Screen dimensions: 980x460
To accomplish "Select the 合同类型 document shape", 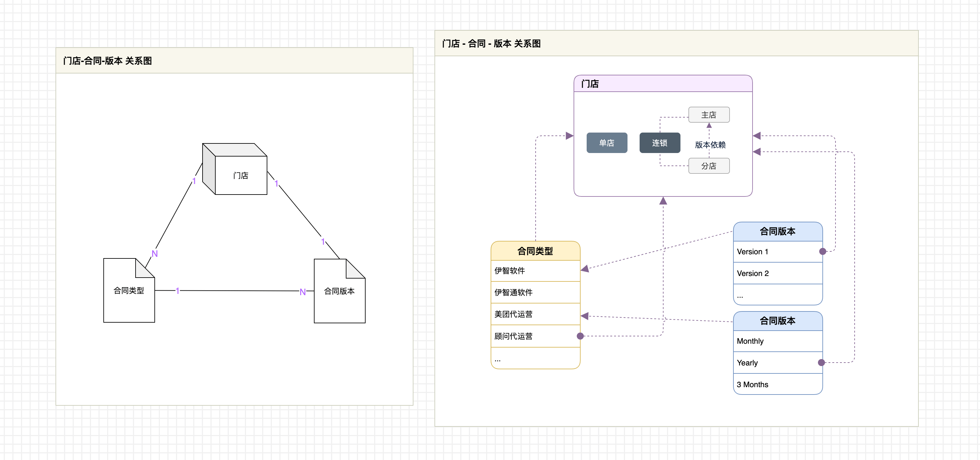I will pyautogui.click(x=129, y=290).
